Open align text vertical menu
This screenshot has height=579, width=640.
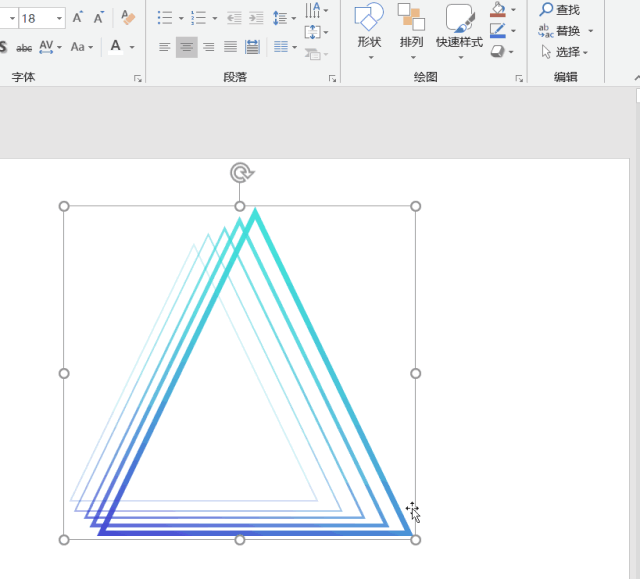click(x=316, y=32)
